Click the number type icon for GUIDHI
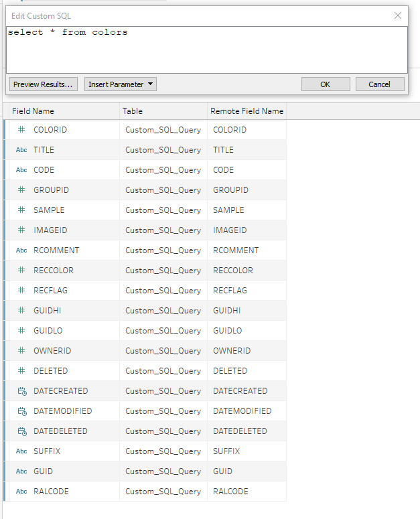The image size is (420, 519). click(21, 311)
